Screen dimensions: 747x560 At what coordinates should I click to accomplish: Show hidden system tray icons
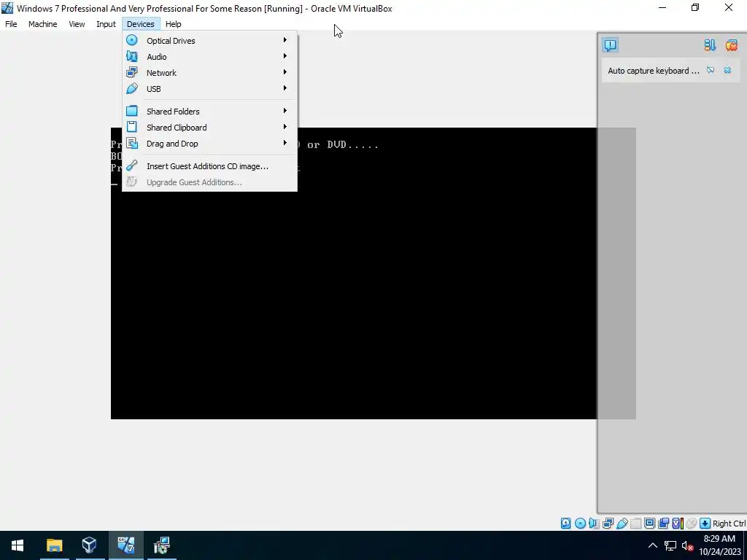pyautogui.click(x=653, y=545)
